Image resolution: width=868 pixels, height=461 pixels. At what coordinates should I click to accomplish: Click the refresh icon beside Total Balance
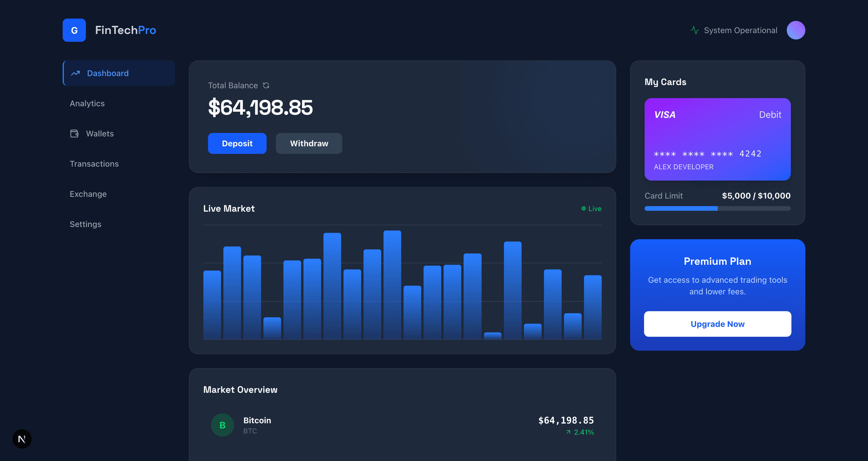pos(266,85)
